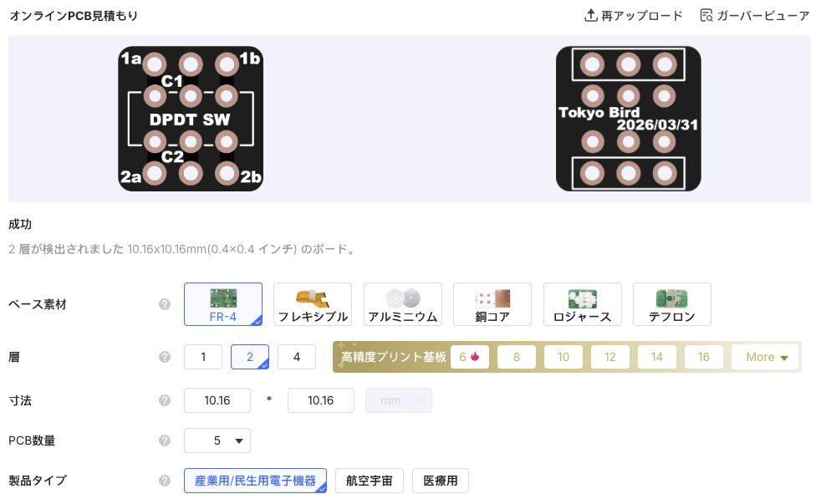The image size is (821, 504).
Task: Select 4 layers option
Action: 296,357
